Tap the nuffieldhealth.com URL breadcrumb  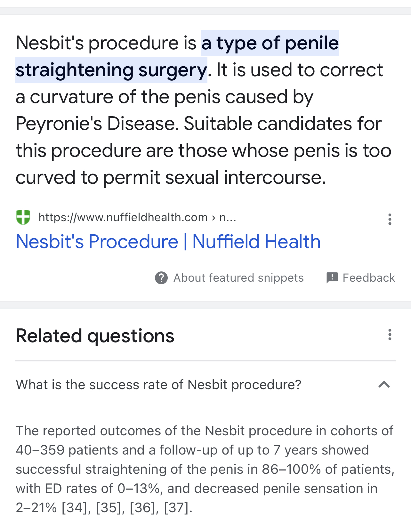pos(137,217)
